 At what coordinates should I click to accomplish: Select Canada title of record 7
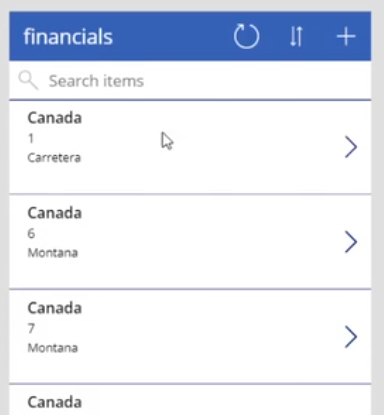pyautogui.click(x=55, y=308)
